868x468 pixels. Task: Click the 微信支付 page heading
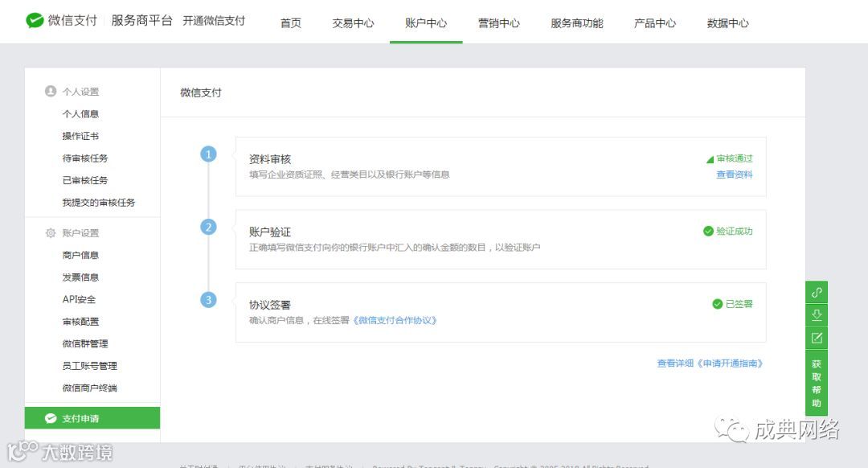(200, 92)
